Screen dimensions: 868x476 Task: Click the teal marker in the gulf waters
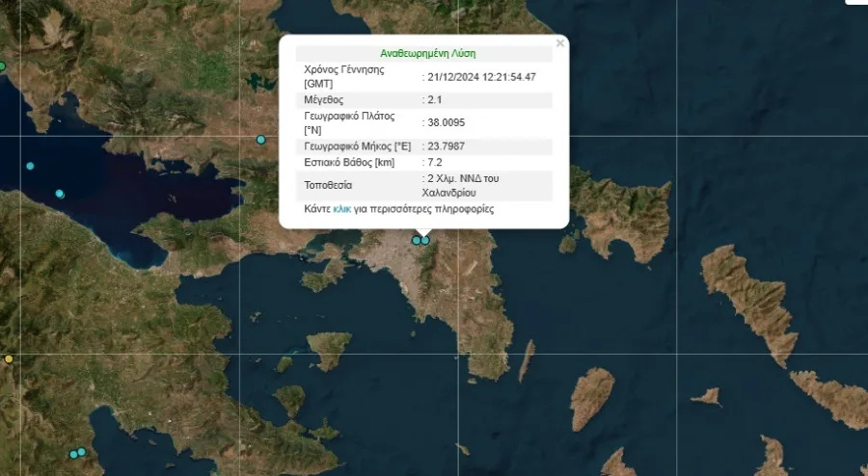coord(30,166)
